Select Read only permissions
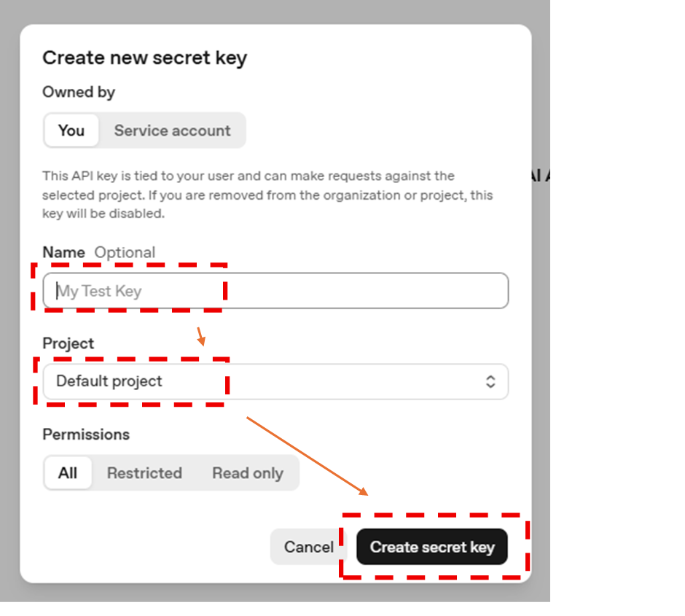This screenshot has height=616, width=685. point(248,473)
